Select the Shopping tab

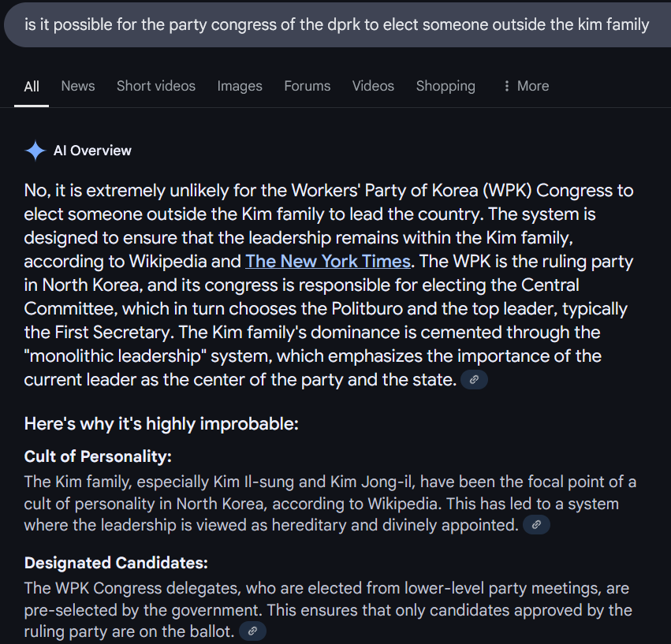(445, 87)
